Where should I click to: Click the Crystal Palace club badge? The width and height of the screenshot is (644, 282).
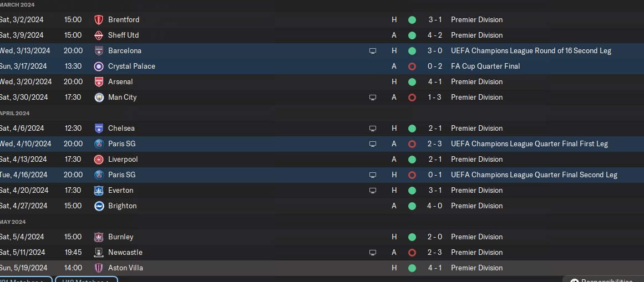(99, 66)
